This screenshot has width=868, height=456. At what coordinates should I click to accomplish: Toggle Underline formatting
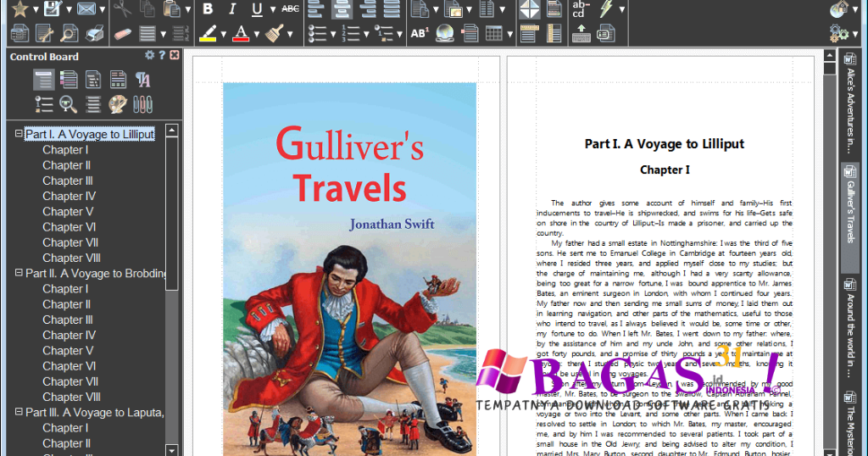(257, 8)
